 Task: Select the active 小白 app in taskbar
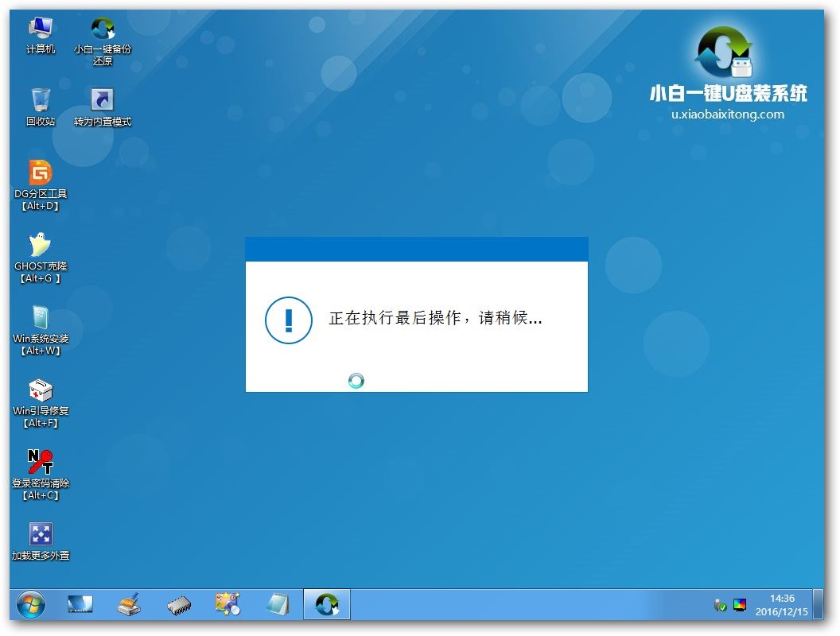tap(326, 604)
